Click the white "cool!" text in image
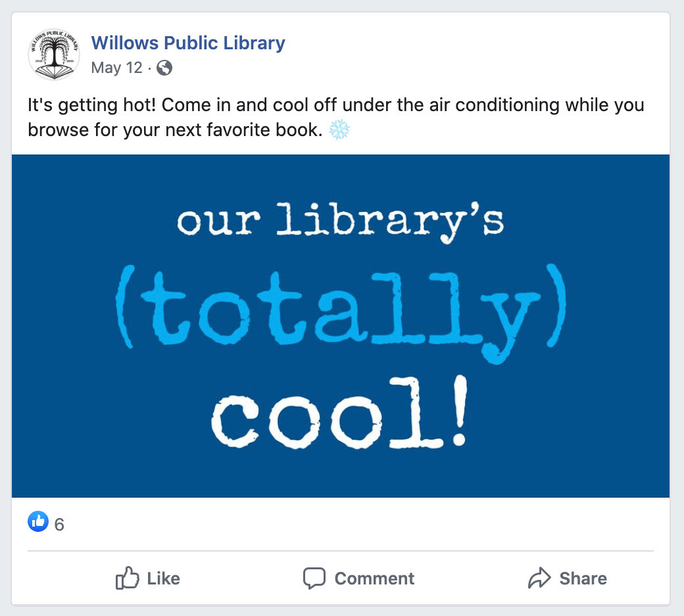This screenshot has width=684, height=616. coord(339,412)
